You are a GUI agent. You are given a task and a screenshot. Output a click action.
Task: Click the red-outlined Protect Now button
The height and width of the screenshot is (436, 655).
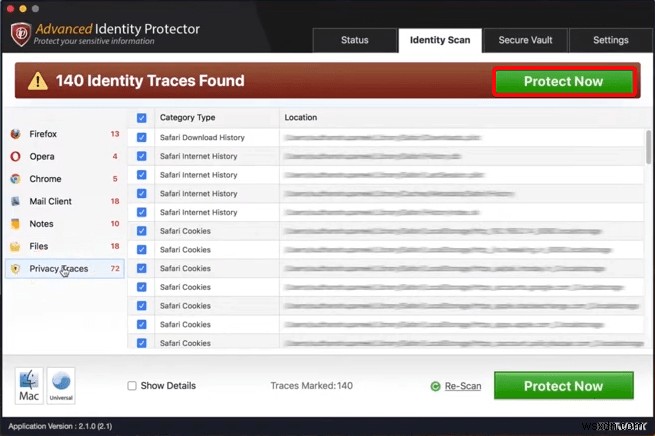[x=564, y=82]
